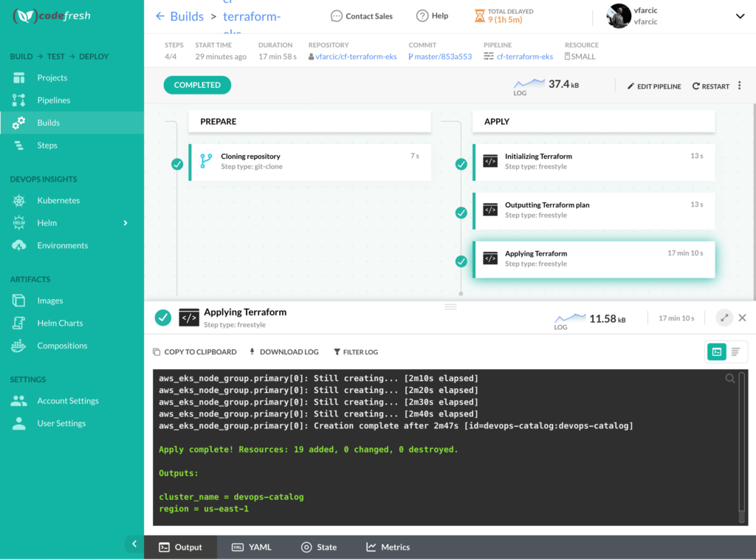The width and height of the screenshot is (756, 559).
Task: Click the git-clone branch icon
Action: 207,161
